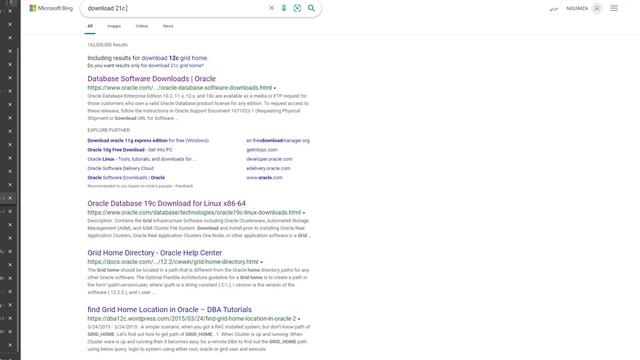The image size is (640, 360).
Task: Open Database Software Downloads | Oracle result
Action: point(151,79)
